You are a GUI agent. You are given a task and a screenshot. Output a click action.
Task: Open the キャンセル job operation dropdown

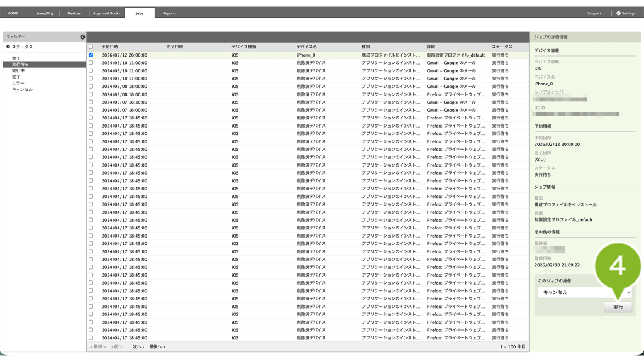[x=585, y=292]
